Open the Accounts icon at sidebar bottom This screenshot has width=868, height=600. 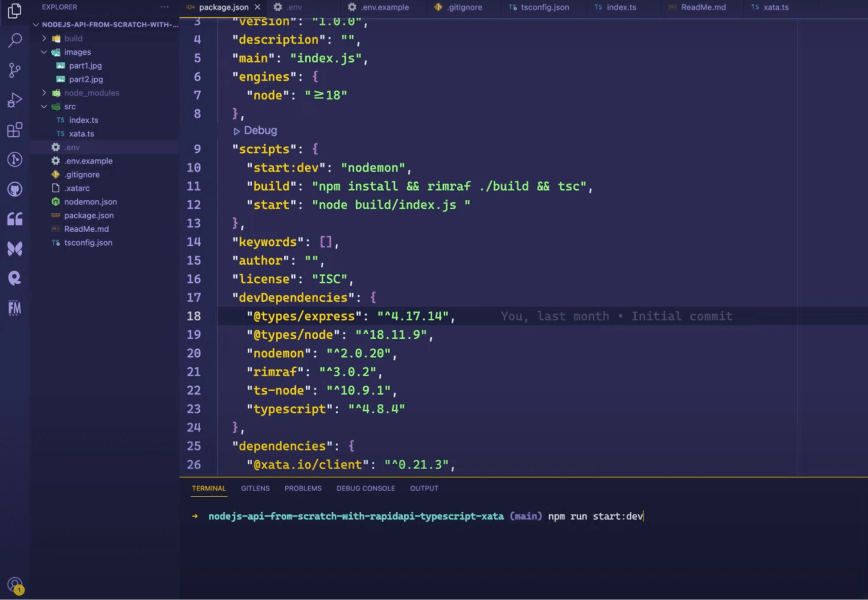(15, 585)
